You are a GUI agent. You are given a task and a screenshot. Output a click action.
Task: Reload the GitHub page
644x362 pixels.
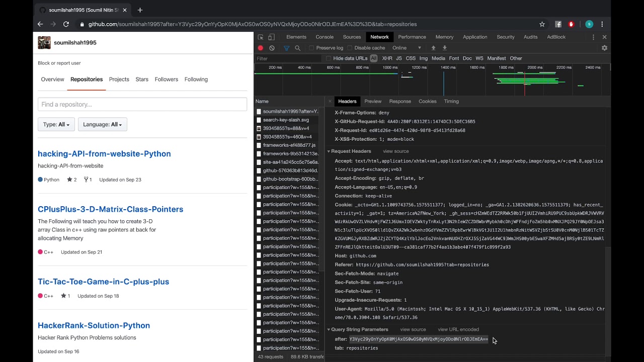[66, 24]
